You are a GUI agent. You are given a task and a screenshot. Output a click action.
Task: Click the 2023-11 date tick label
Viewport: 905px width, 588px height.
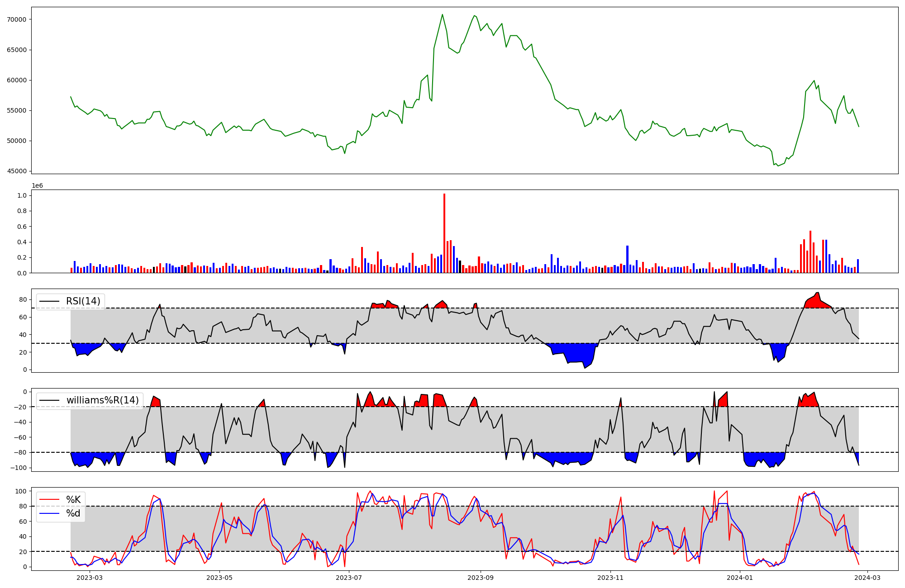(x=610, y=578)
